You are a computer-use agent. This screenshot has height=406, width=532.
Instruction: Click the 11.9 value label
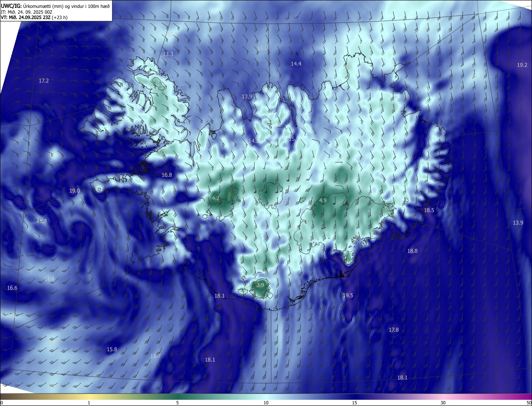[262, 48]
